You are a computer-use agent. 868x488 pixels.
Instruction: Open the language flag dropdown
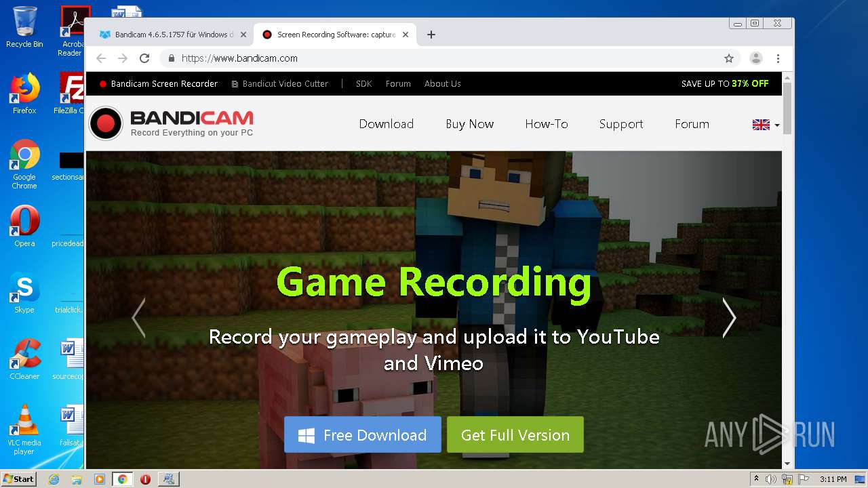click(x=766, y=125)
